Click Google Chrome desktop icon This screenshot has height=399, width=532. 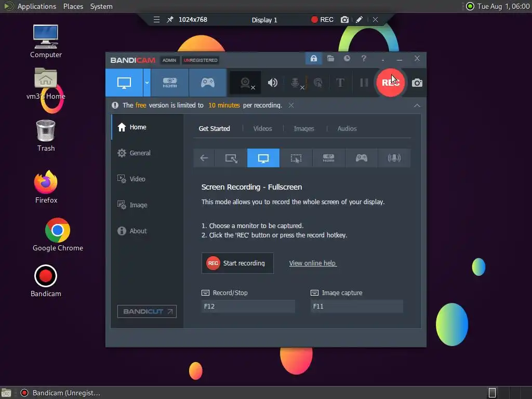coord(58,235)
